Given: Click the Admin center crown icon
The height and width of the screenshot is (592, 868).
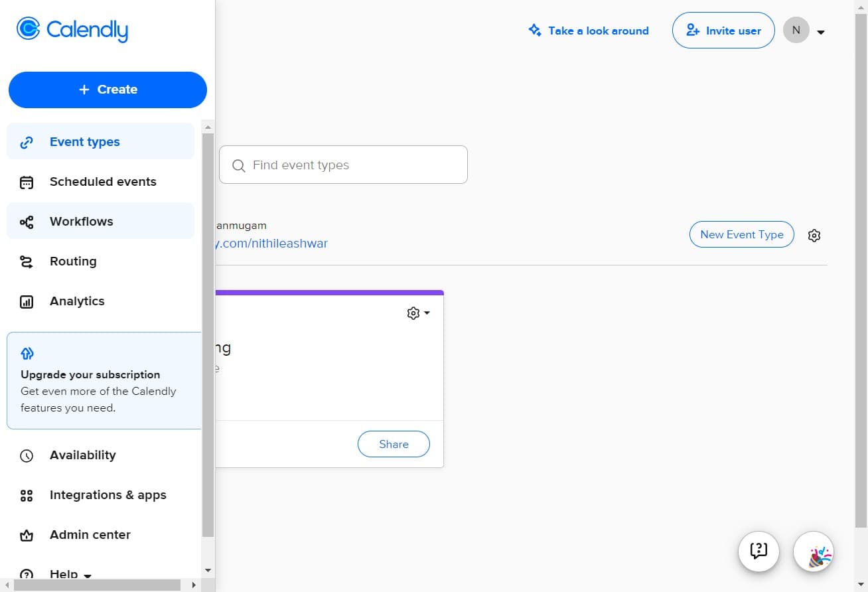Looking at the screenshot, I should coord(26,535).
